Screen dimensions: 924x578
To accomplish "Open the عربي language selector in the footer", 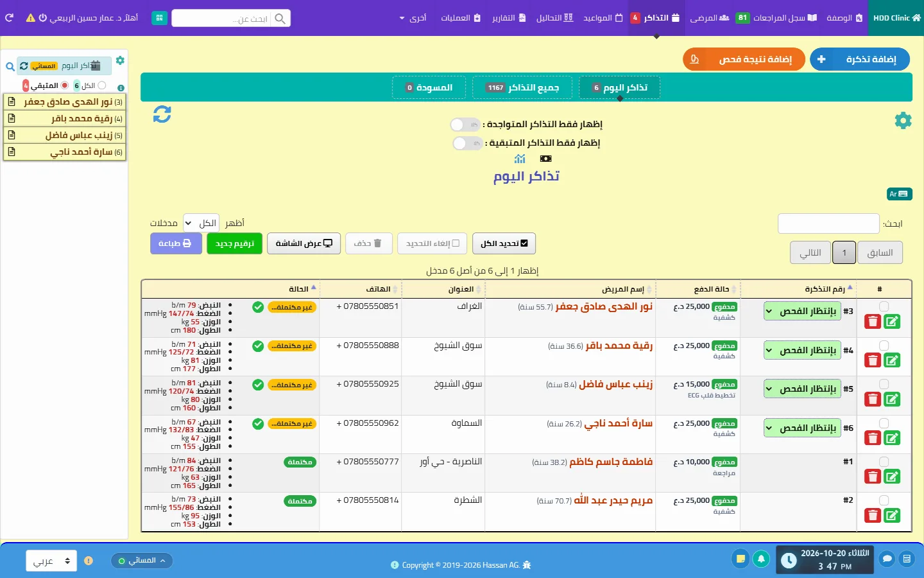I will (x=51, y=561).
